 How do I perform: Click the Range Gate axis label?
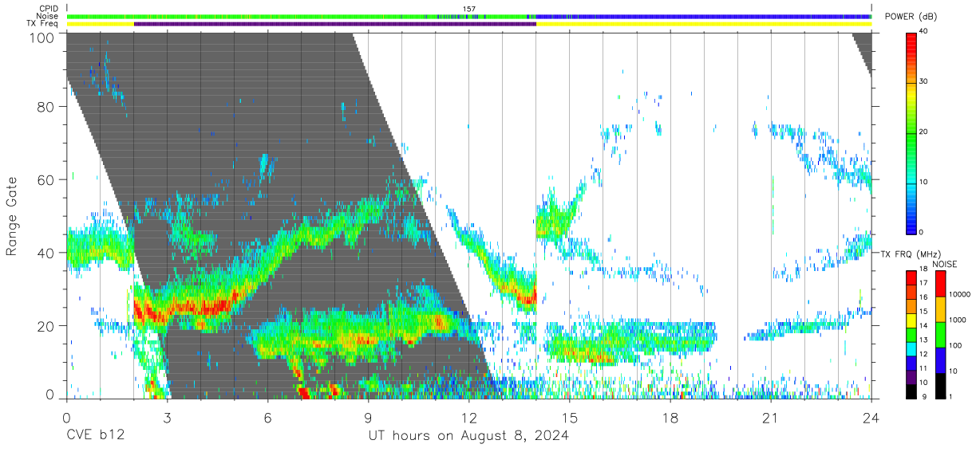point(12,217)
